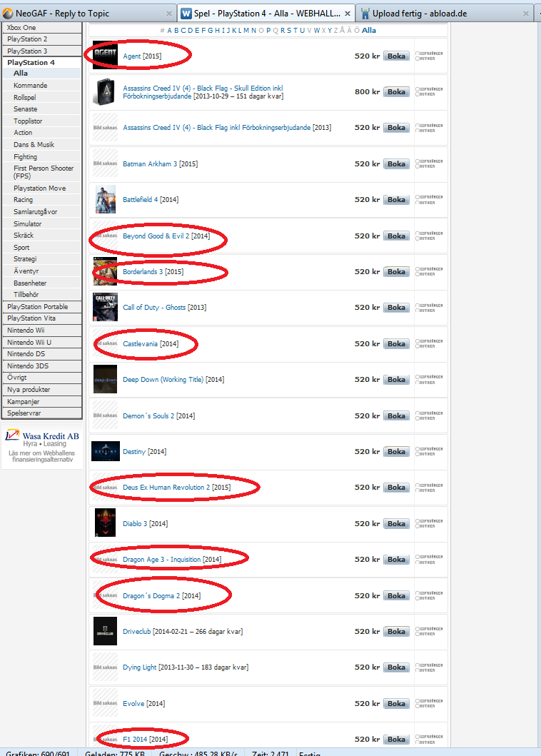Filter games by the # symbol
The width and height of the screenshot is (541, 756).
pos(162,31)
